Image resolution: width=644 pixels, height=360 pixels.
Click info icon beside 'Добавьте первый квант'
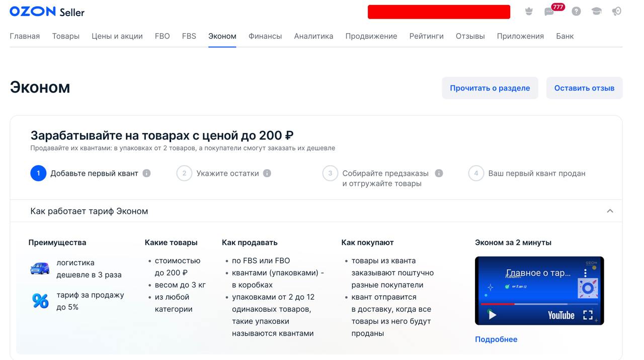[x=146, y=173]
